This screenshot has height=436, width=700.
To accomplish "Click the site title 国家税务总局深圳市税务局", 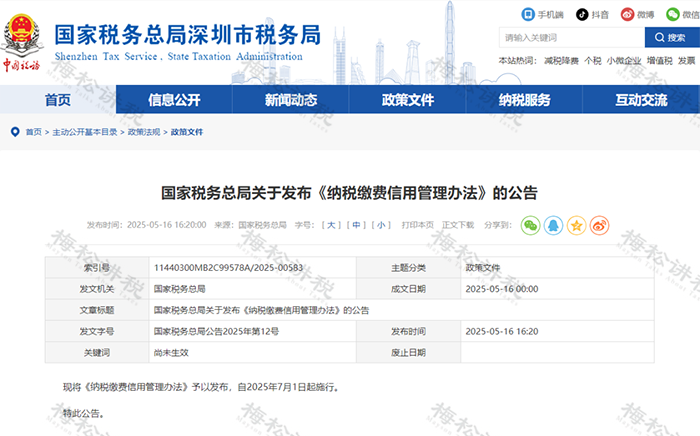I will [188, 35].
